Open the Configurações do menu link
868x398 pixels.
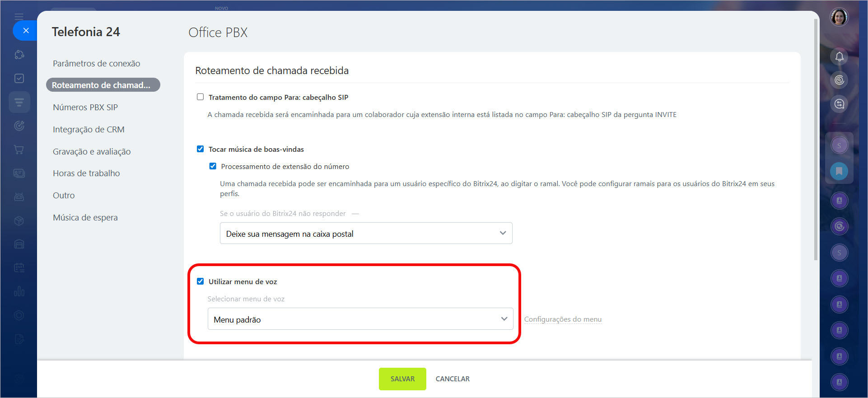point(563,319)
